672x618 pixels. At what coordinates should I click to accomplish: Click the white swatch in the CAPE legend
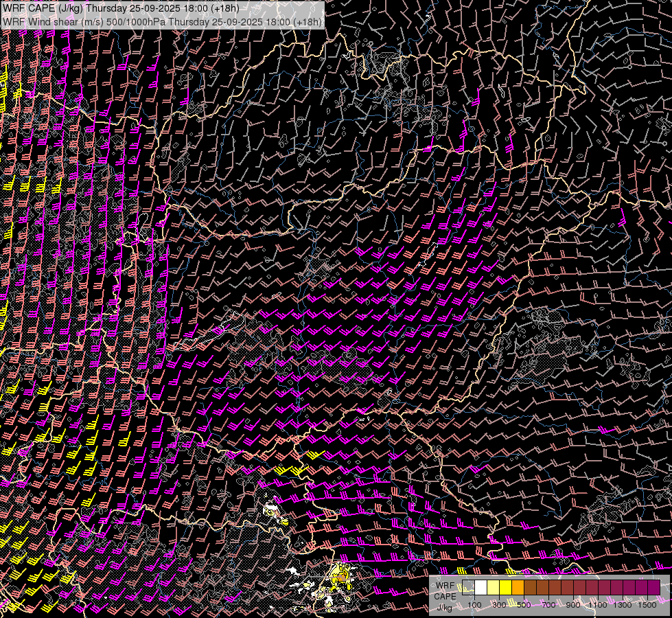pyautogui.click(x=481, y=587)
